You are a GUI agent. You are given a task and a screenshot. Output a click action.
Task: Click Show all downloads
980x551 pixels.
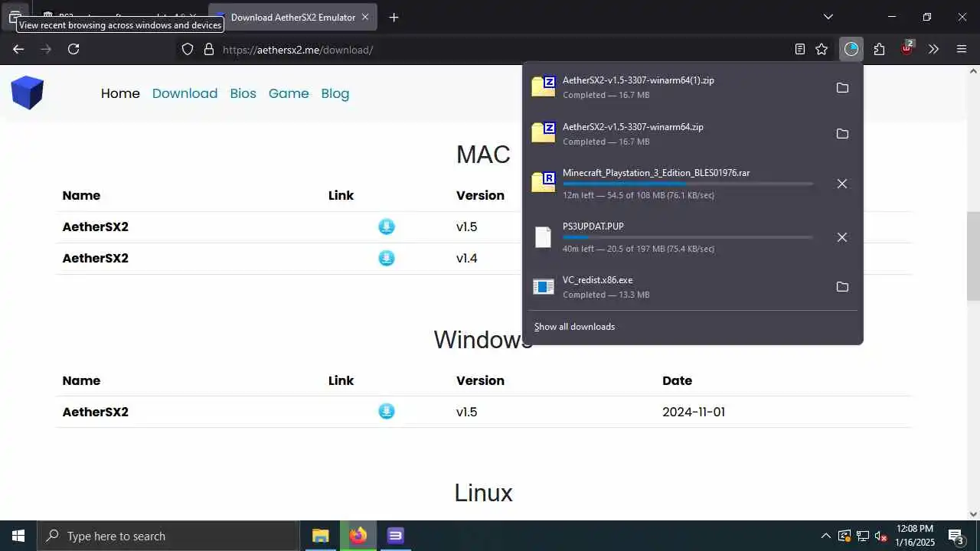(x=574, y=327)
